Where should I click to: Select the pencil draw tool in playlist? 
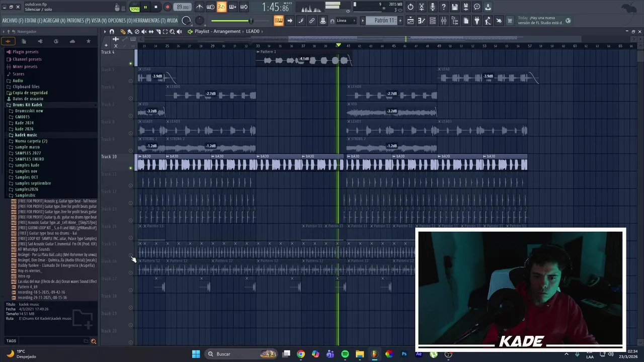[123, 31]
